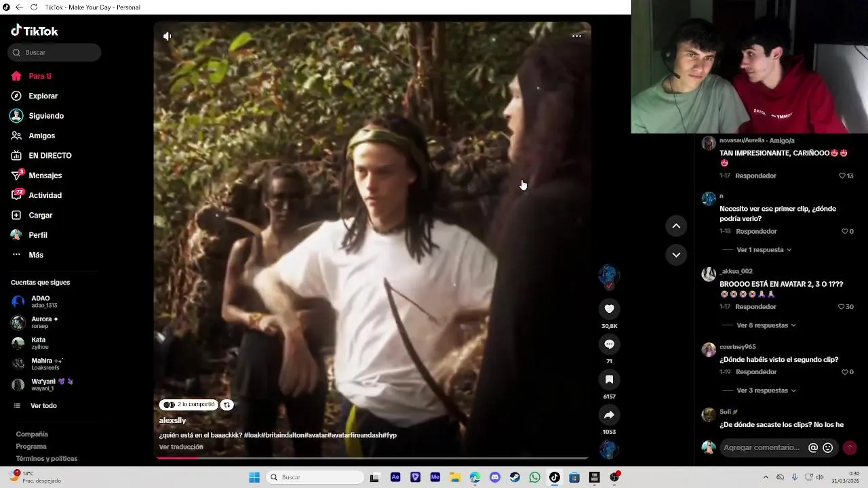868x488 pixels.
Task: Seek the video using the progress bar
Action: tap(372, 458)
